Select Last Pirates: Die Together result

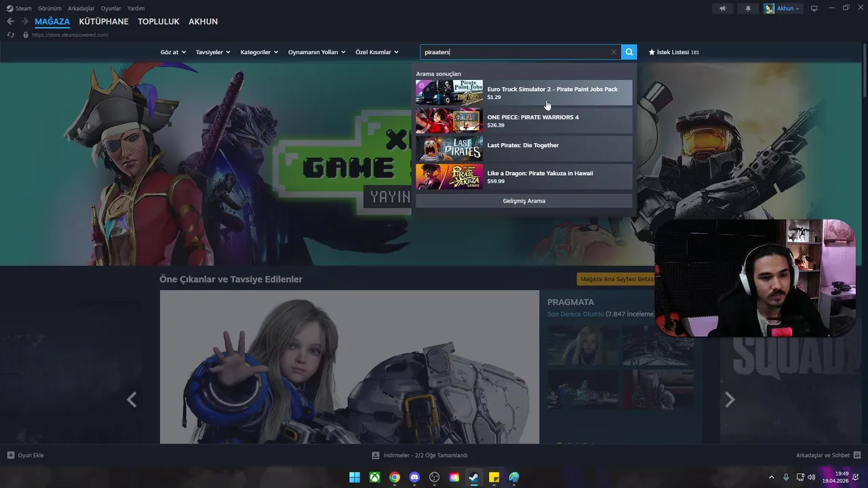click(x=524, y=148)
